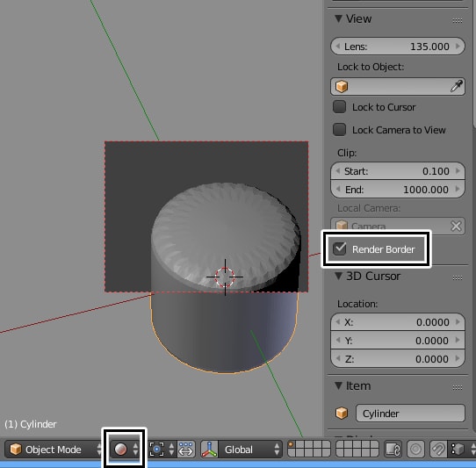476x468 pixels.
Task: Toggle the 3D transform manipulator axes icon
Action: (x=210, y=450)
